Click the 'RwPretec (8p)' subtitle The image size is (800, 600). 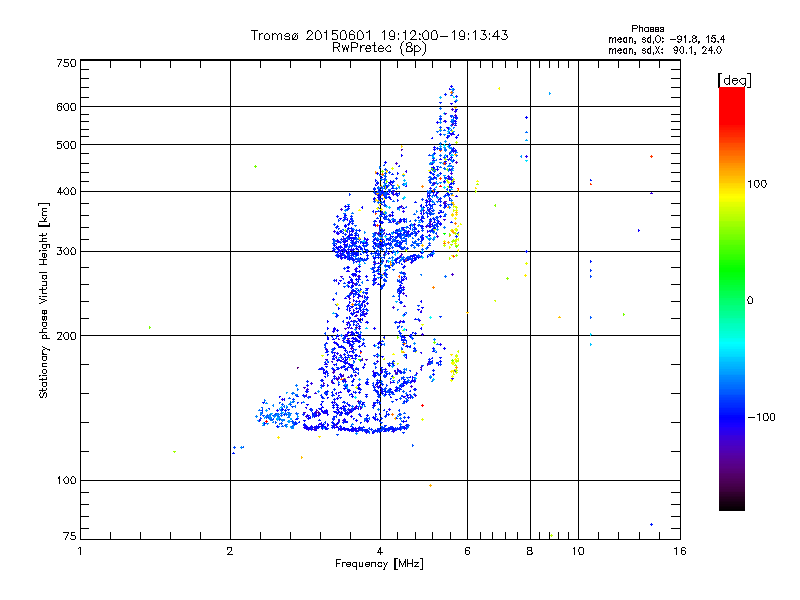(x=379, y=48)
